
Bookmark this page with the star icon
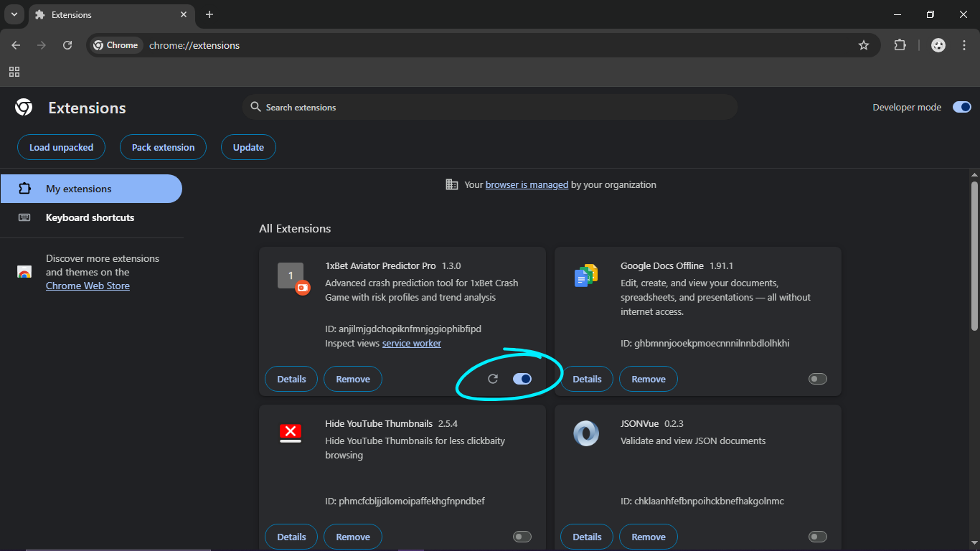864,45
